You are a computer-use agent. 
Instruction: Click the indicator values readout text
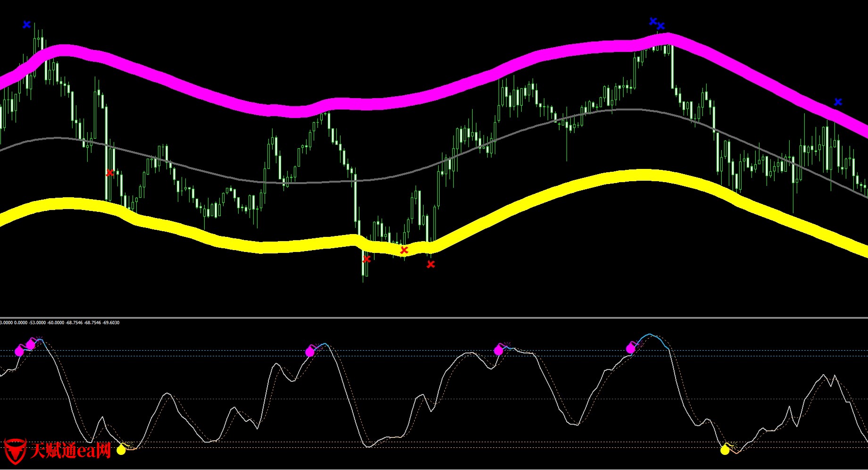pos(59,323)
